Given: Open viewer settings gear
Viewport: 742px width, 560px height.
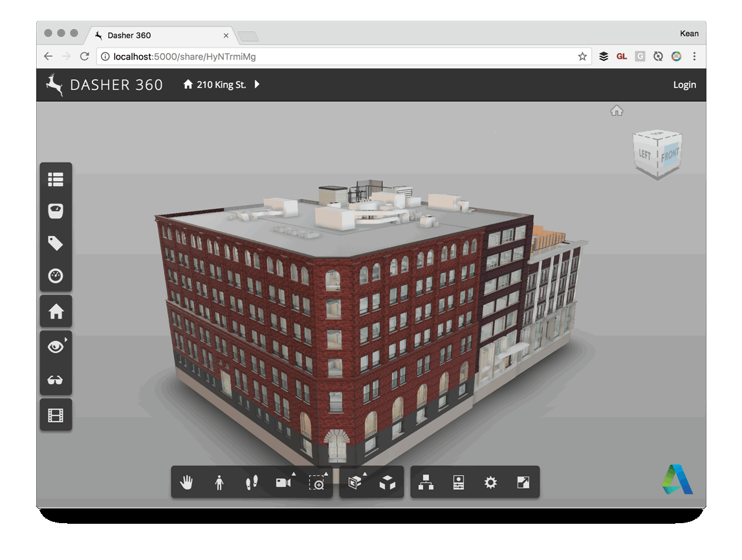Looking at the screenshot, I should pyautogui.click(x=491, y=482).
